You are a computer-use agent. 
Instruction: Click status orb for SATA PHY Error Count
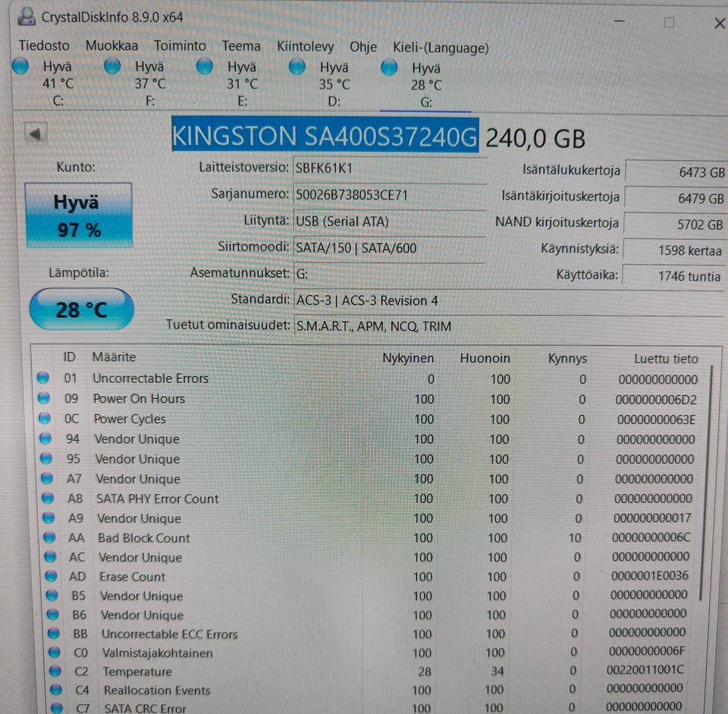pyautogui.click(x=48, y=498)
